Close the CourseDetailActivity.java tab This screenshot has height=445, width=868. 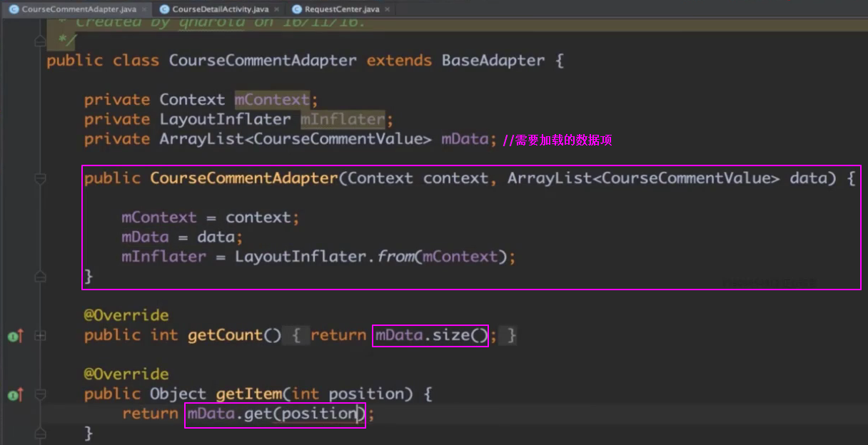pyautogui.click(x=276, y=9)
